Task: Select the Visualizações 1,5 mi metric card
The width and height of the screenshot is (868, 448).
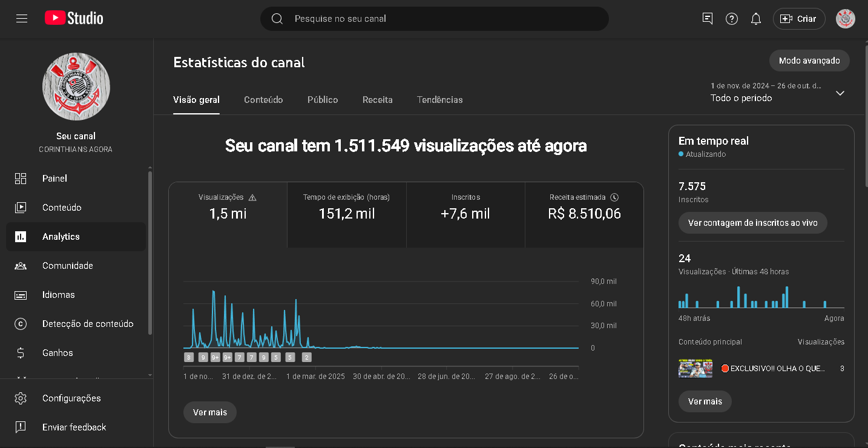Action: tap(228, 215)
